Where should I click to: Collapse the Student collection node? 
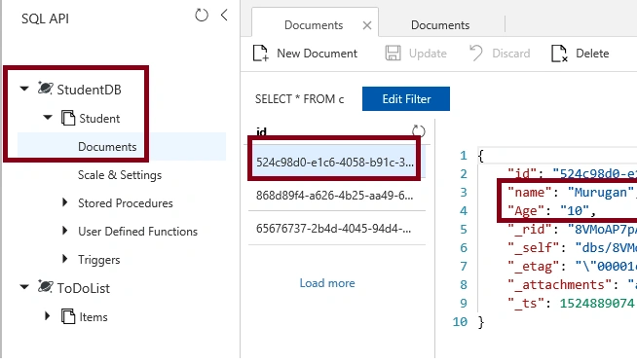coord(48,118)
